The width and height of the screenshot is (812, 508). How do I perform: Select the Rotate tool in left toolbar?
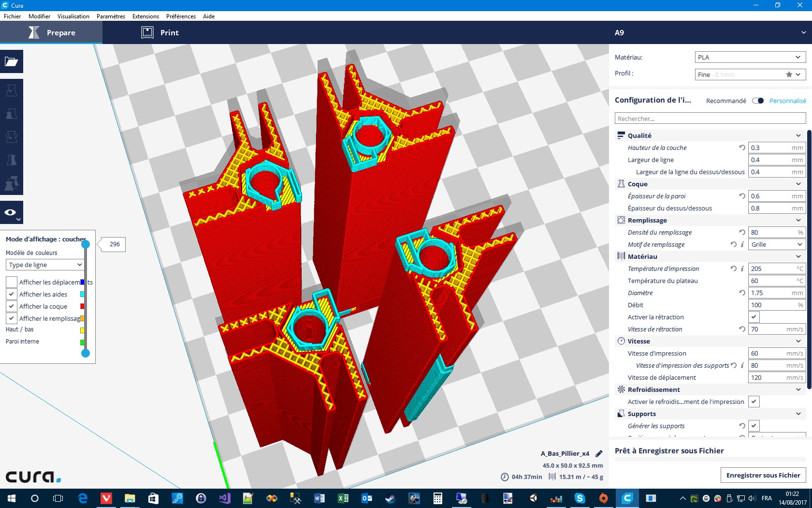[x=12, y=137]
